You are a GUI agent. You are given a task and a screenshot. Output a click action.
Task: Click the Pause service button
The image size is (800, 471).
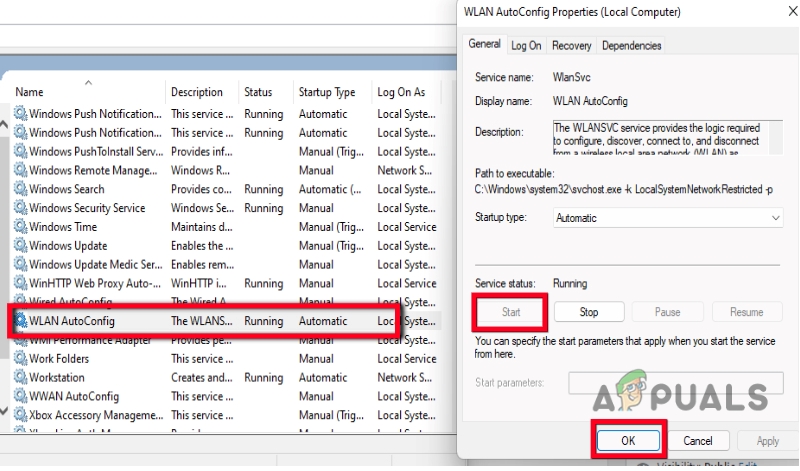(x=667, y=312)
